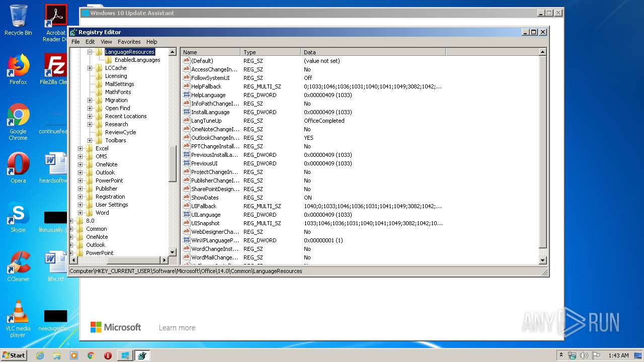
Task: Click the OMS folder icon
Action: pyautogui.click(x=89, y=156)
